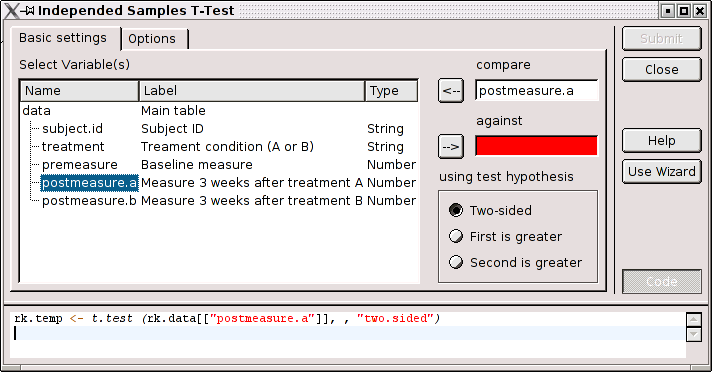This screenshot has height=372, width=712.
Task: Pick the postmeasure.b variable
Action: pyautogui.click(x=219, y=201)
